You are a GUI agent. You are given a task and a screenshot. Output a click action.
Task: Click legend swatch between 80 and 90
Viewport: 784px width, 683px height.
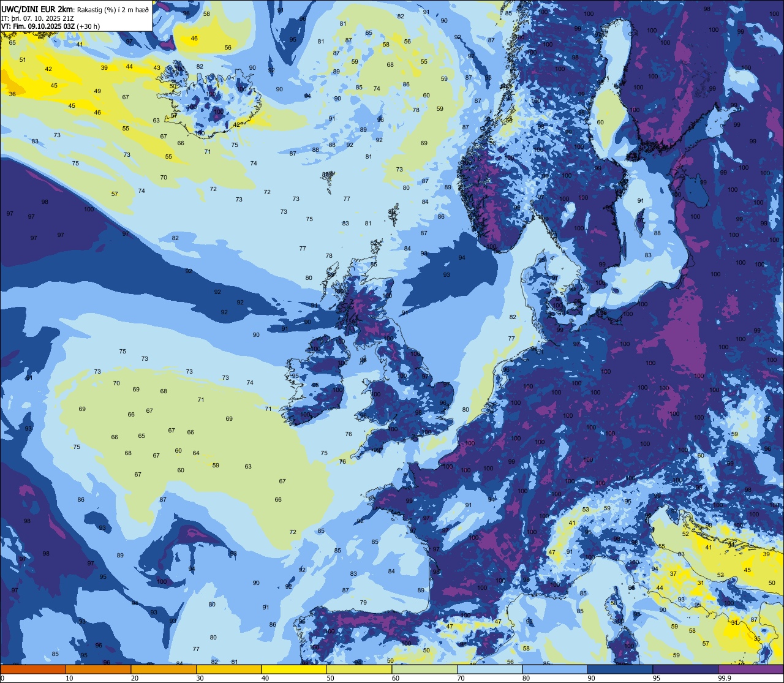coord(555,669)
